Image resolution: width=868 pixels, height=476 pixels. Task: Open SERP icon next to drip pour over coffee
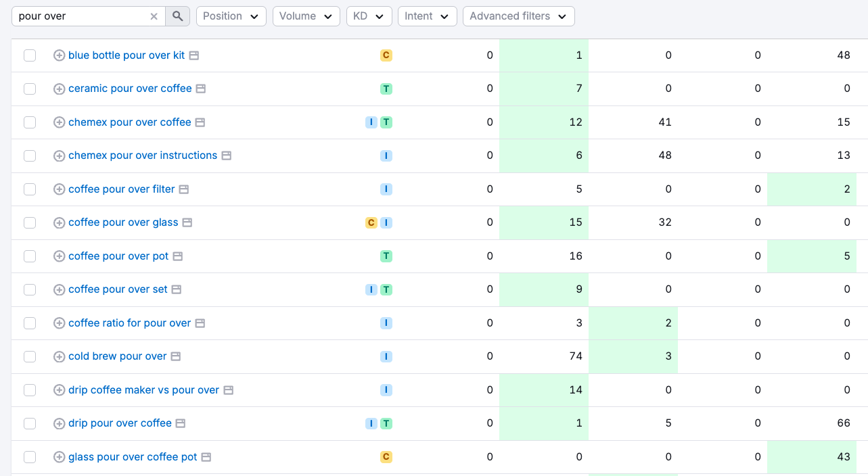[x=180, y=423]
